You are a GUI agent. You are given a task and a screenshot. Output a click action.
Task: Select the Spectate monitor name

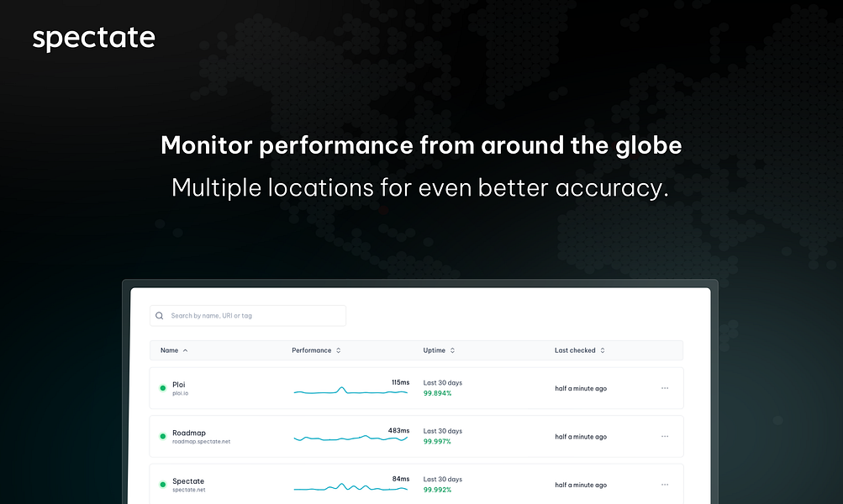click(x=187, y=480)
